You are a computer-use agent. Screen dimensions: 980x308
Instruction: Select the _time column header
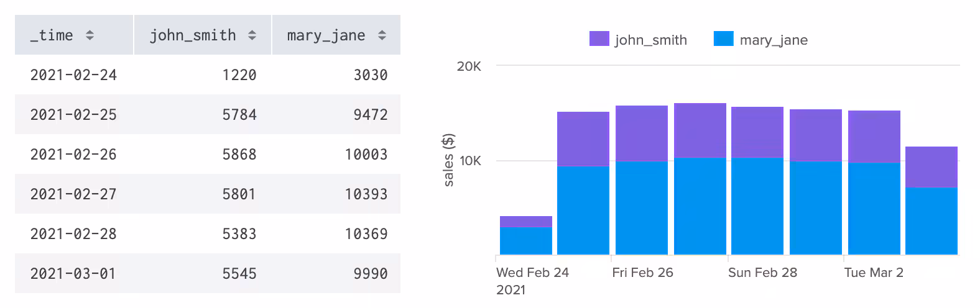pos(52,35)
